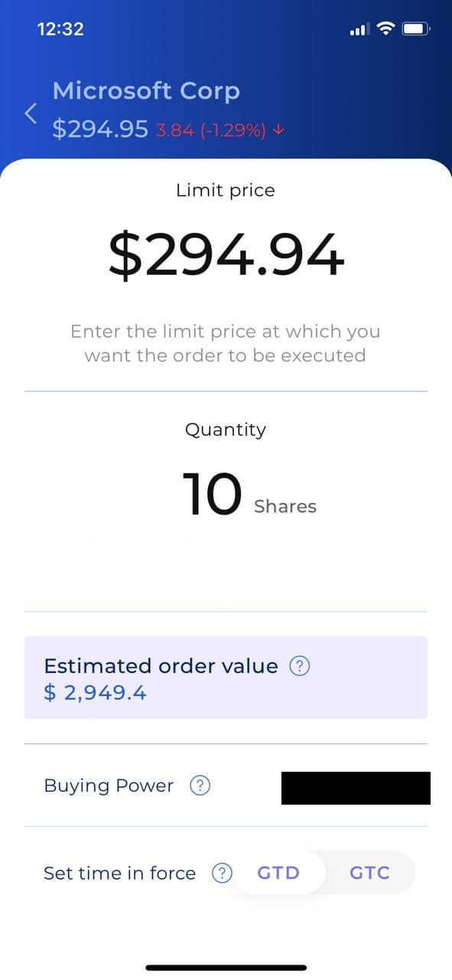Tap the hidden Buying Power amount
The width and height of the screenshot is (452, 980).
coord(356,788)
